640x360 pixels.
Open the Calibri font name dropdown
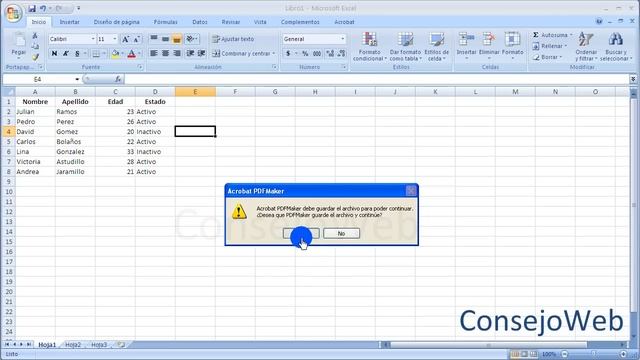[93, 39]
